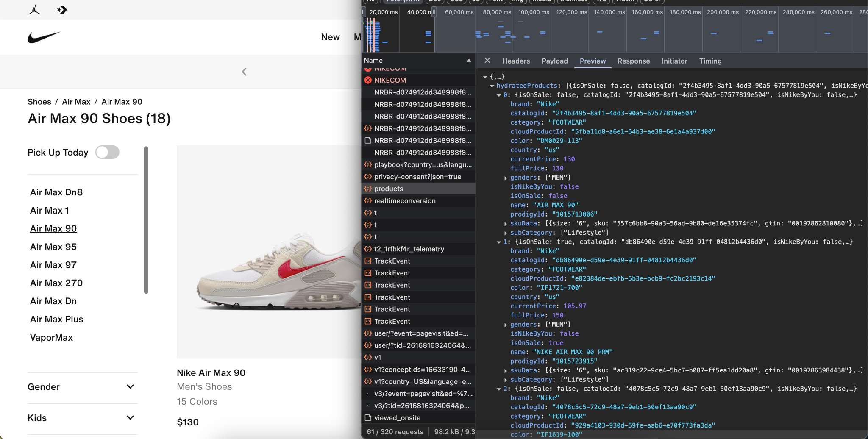Open the Timing tab in DevTools

pyautogui.click(x=710, y=61)
